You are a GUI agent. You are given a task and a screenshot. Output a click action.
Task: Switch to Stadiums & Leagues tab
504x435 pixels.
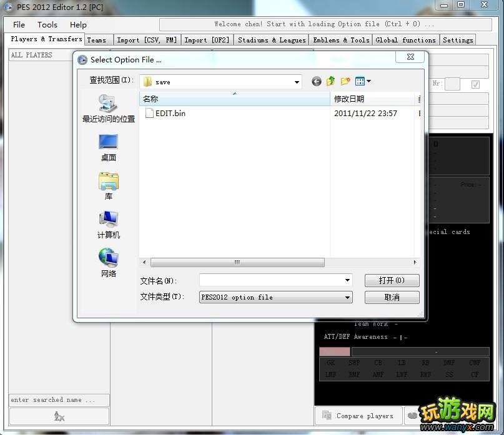[x=272, y=40]
